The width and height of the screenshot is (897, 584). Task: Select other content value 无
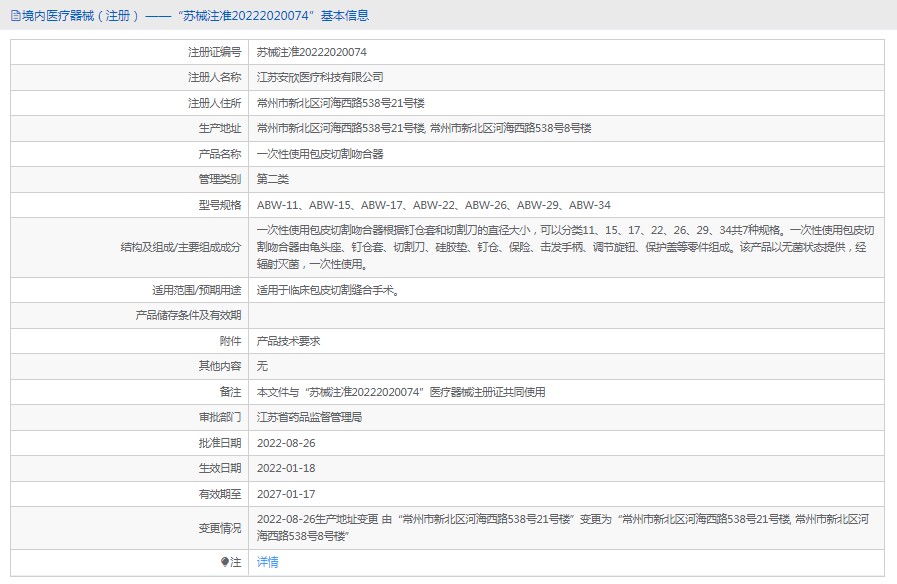tap(262, 366)
